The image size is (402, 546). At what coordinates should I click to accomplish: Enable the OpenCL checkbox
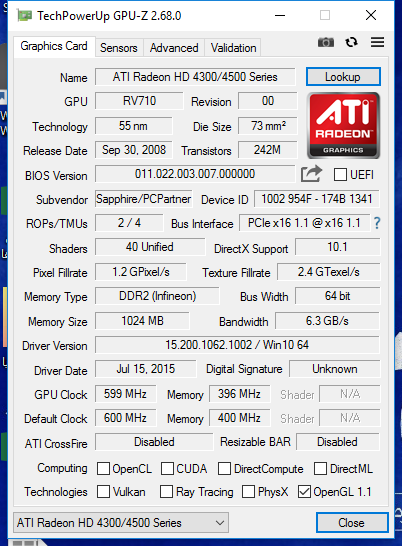(103, 469)
